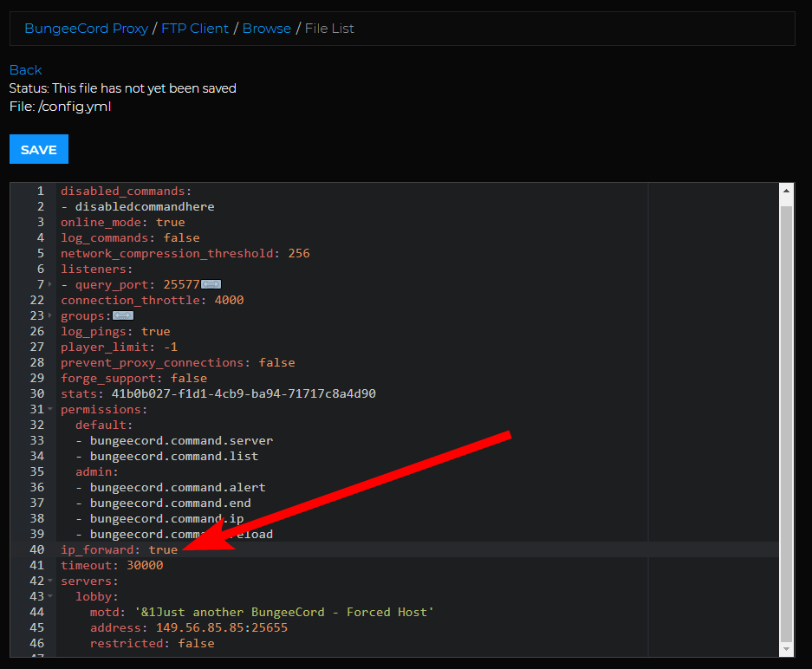Click the scrollbar up arrow
Screen dimensions: 812x669
pos(786,191)
